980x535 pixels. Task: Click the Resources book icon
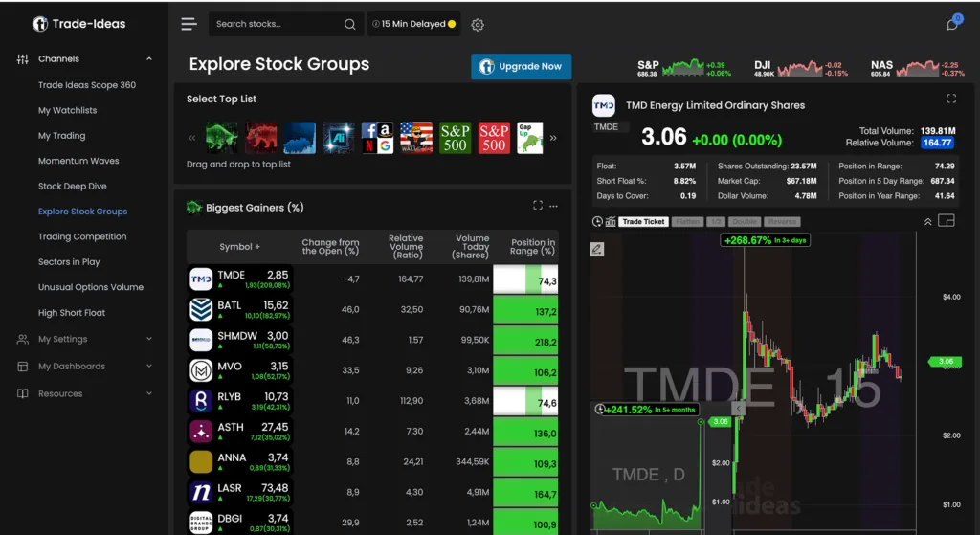tap(23, 393)
